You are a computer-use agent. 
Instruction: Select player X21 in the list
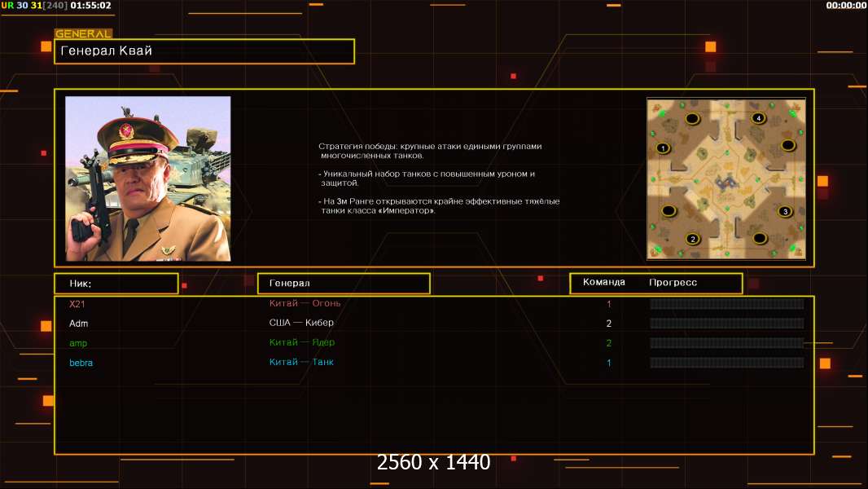[77, 304]
